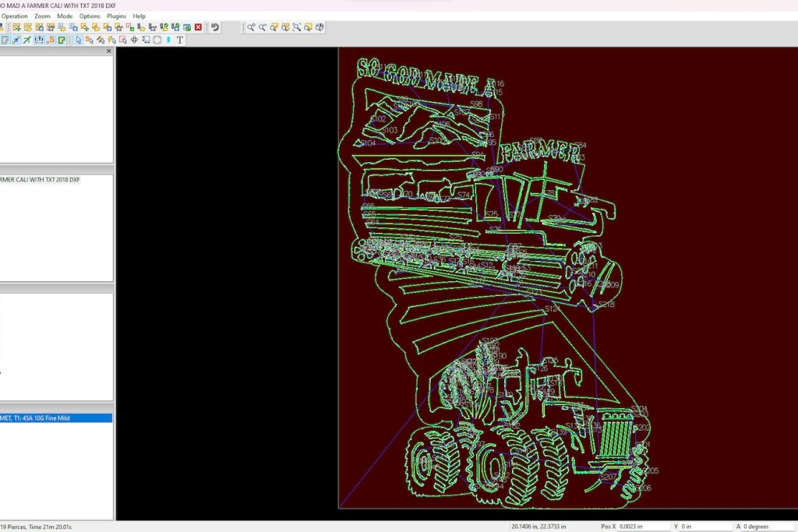Toggle the green material outline display
The width and height of the screenshot is (798, 532).
(62, 40)
